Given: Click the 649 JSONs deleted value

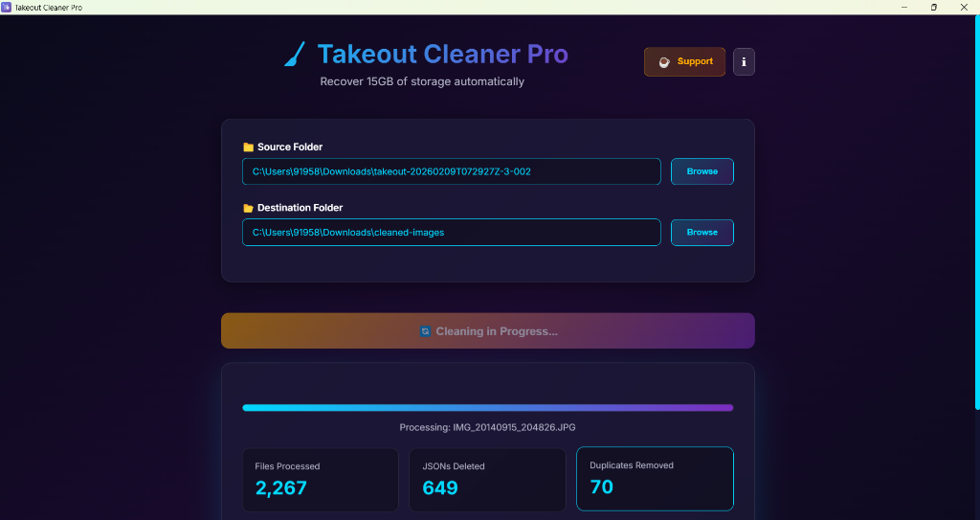Looking at the screenshot, I should 440,488.
